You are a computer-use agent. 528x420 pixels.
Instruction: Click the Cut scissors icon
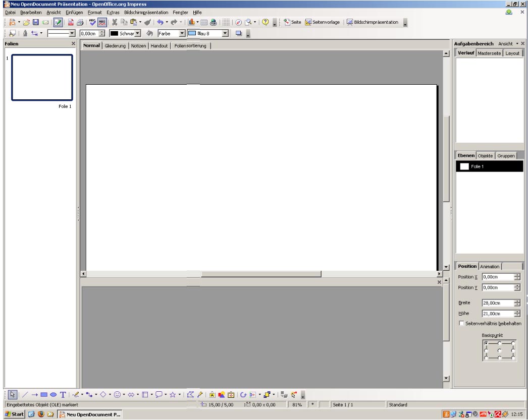(115, 22)
